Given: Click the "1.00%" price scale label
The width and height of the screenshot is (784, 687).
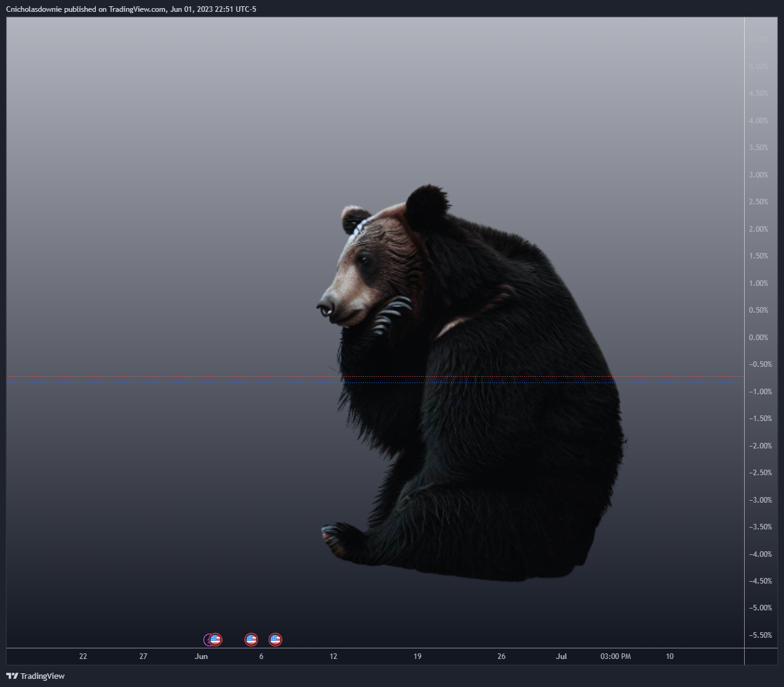Looking at the screenshot, I should click(758, 283).
